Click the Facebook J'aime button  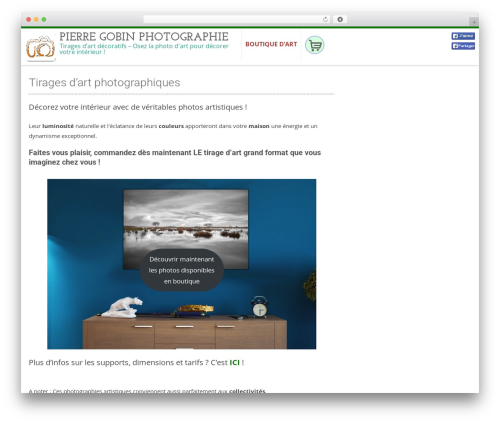[x=463, y=36]
